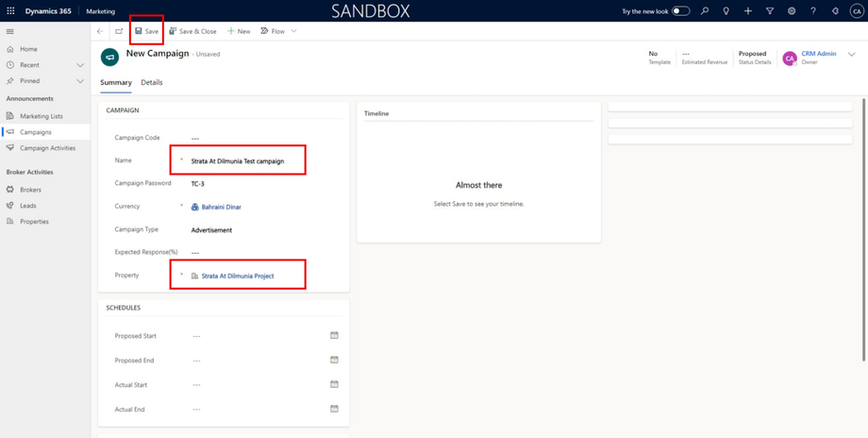Open the Dynamics 365 app launcher waffle
The width and height of the screenshot is (868, 438).
click(x=10, y=11)
